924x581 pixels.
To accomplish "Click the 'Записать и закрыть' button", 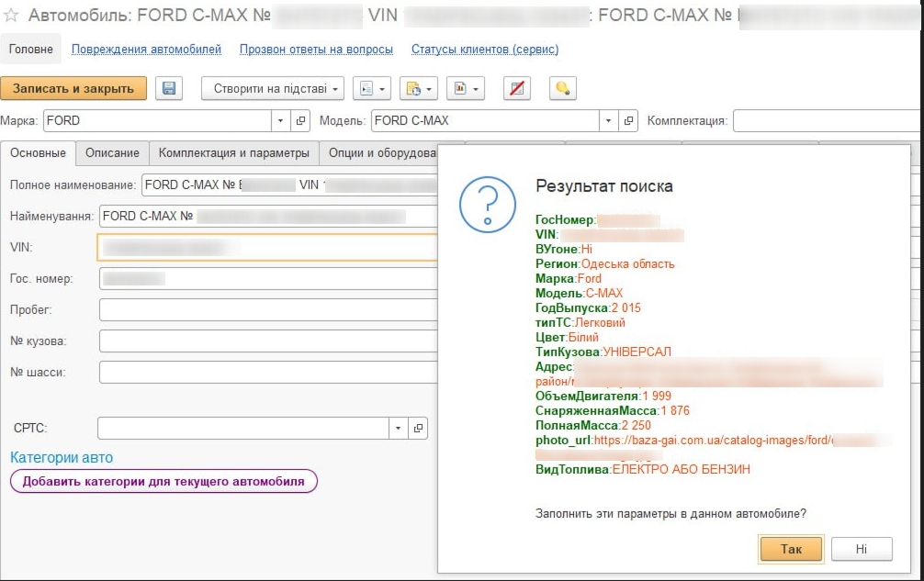I will [73, 88].
